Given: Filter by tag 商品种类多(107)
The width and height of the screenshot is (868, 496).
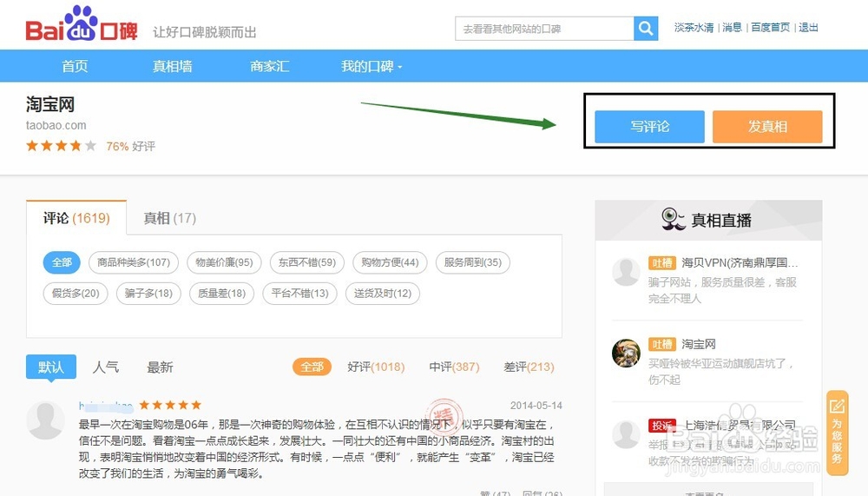Looking at the screenshot, I should (134, 262).
